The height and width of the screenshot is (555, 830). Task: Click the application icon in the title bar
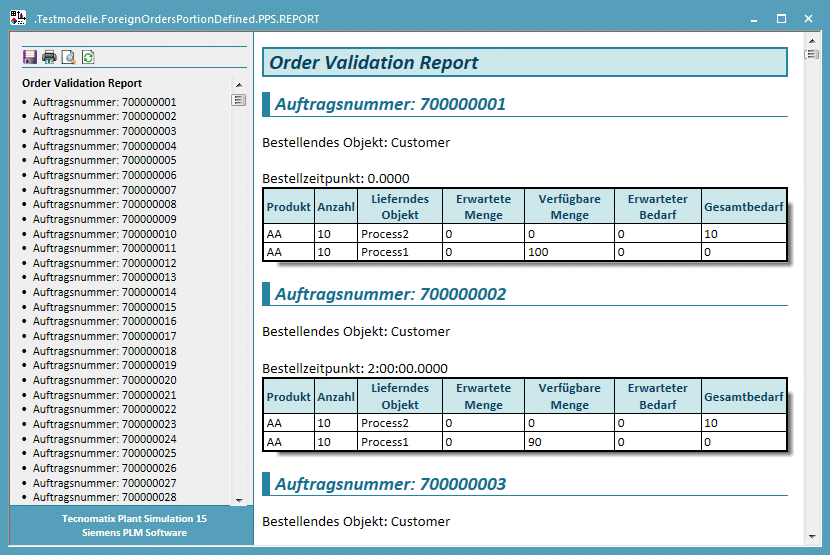tap(17, 18)
